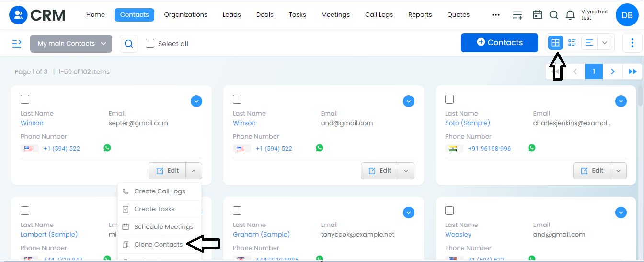Open blue chevron on Graham (Sample) card
This screenshot has width=644, height=262.
coord(409,213)
